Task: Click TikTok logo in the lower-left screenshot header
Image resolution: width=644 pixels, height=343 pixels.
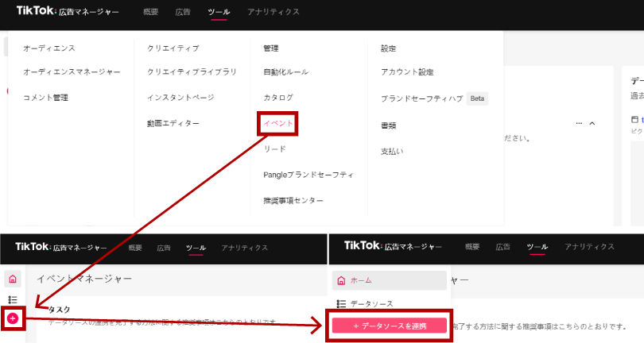Action: coord(60,247)
